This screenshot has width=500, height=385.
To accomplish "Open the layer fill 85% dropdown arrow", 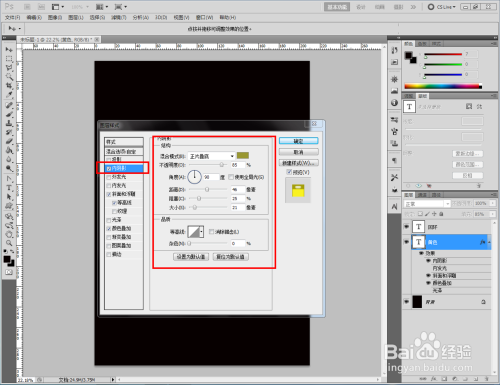I will click(492, 214).
